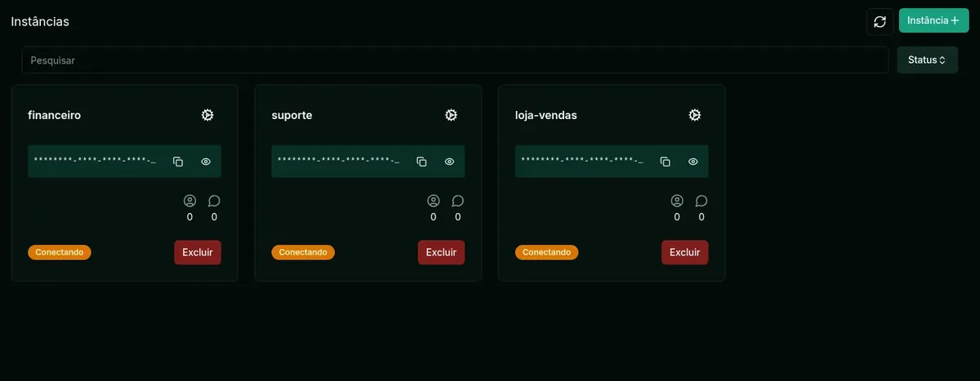Delete the financeiro instance with Excluir

(x=198, y=252)
